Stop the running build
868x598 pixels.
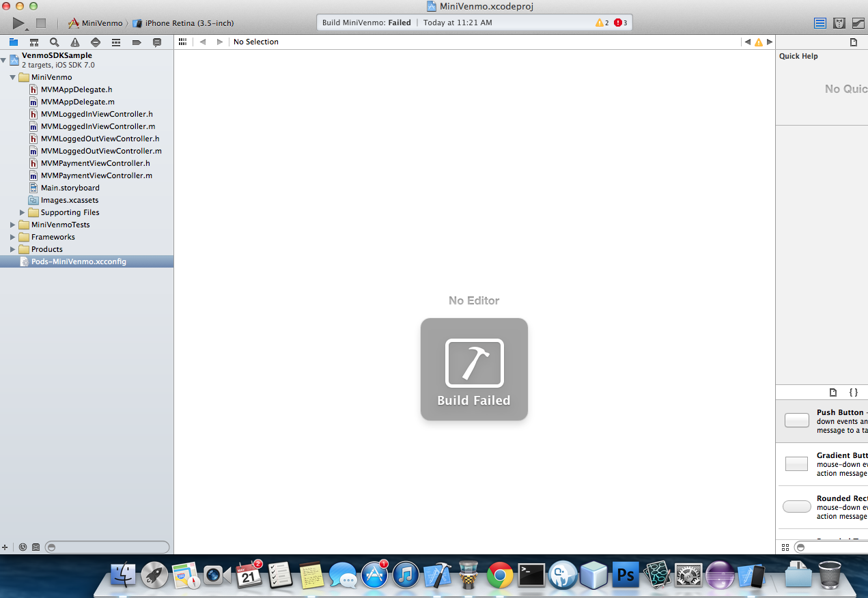pyautogui.click(x=41, y=23)
